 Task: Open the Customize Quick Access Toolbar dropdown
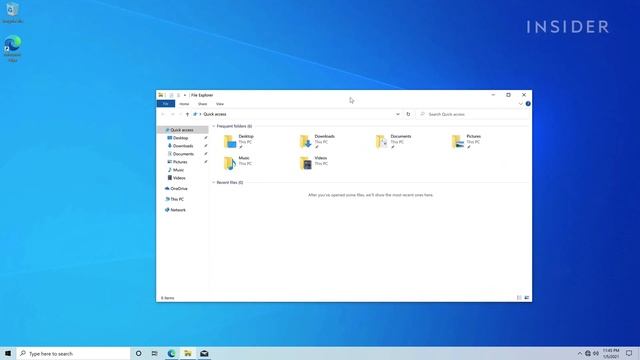click(185, 95)
